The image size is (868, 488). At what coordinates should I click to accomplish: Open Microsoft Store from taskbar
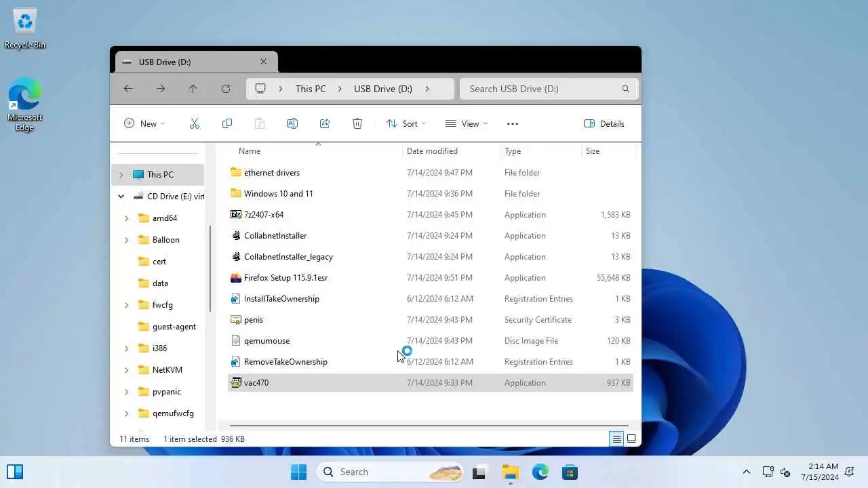pyautogui.click(x=570, y=472)
